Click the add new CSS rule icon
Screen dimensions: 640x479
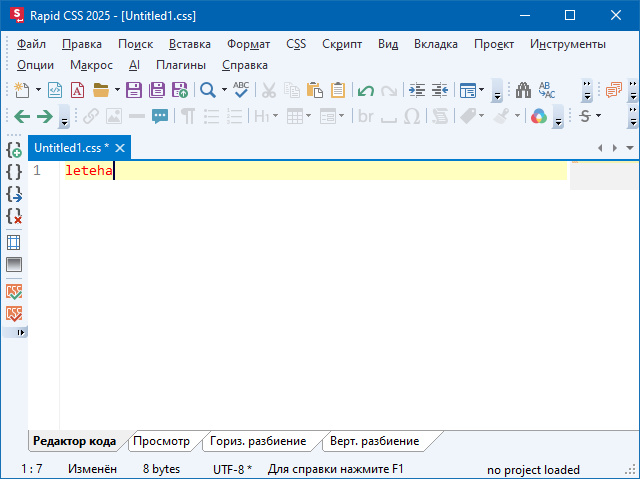point(14,150)
